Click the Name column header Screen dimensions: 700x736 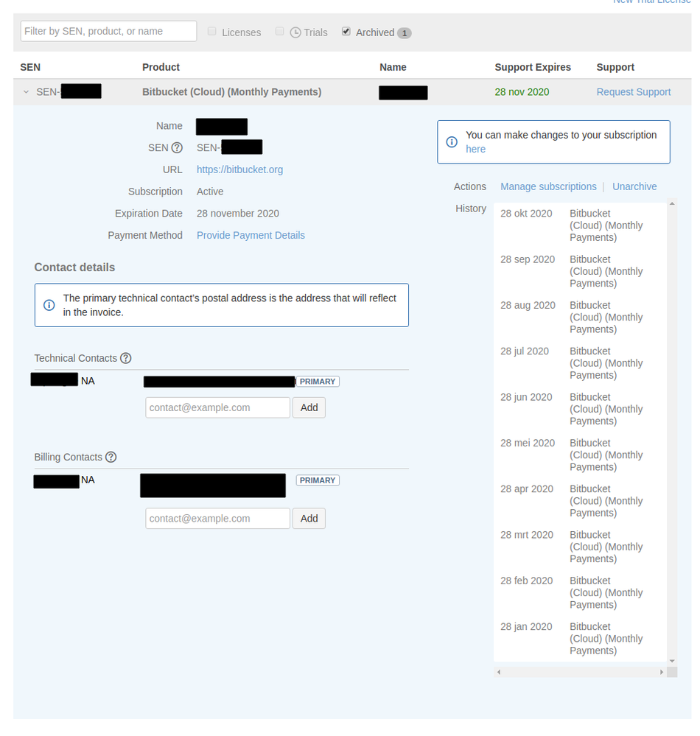tap(393, 67)
